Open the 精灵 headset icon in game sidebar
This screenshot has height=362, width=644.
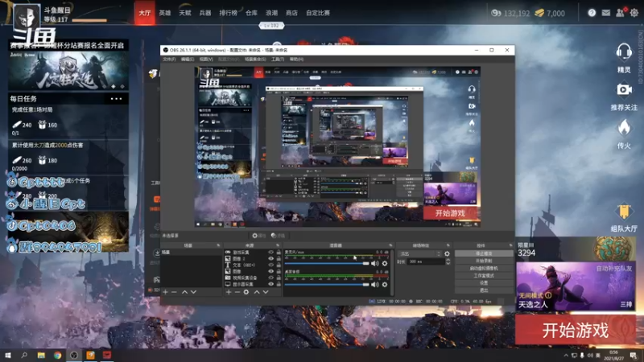click(623, 52)
